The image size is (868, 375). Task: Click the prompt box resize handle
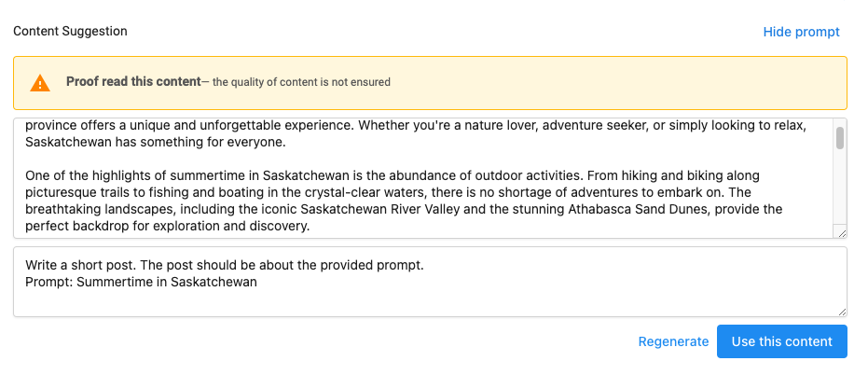point(842,312)
